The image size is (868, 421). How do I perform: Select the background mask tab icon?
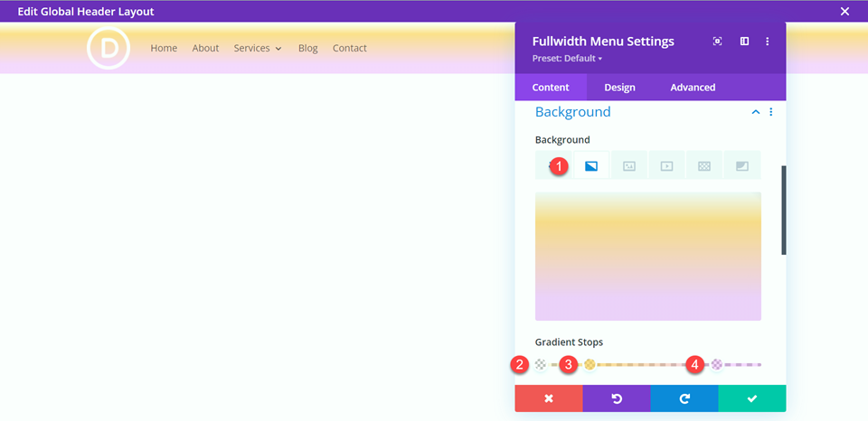tap(741, 164)
